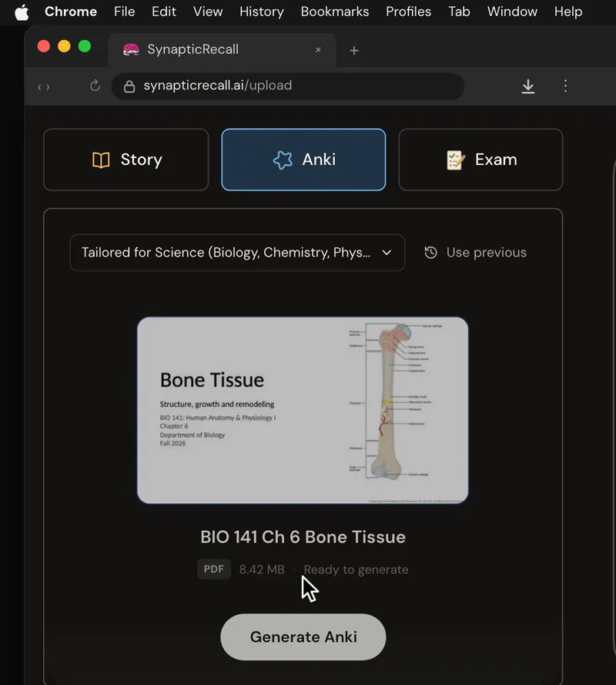Click the 8.42 MB file size
Image resolution: width=616 pixels, height=685 pixels.
[x=262, y=569]
